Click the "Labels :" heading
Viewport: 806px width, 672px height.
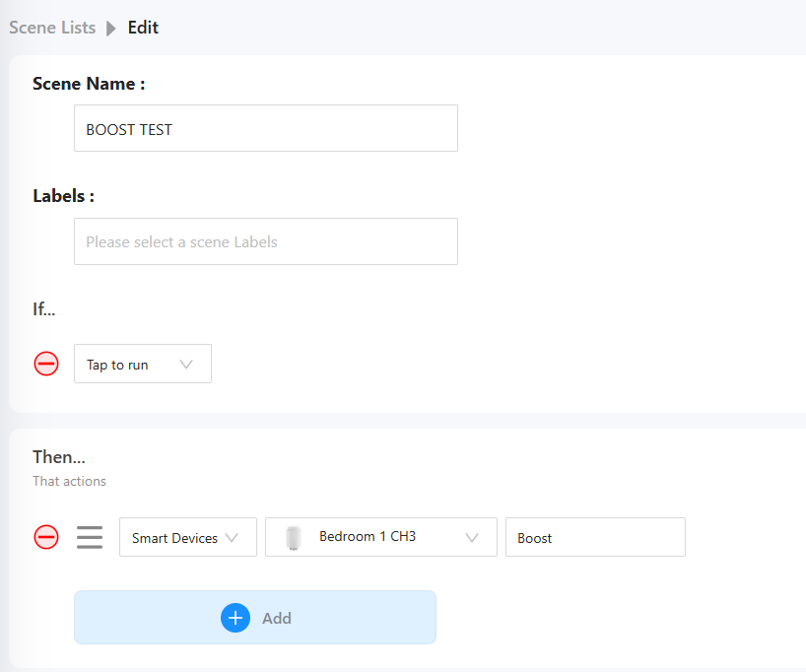pyautogui.click(x=63, y=196)
